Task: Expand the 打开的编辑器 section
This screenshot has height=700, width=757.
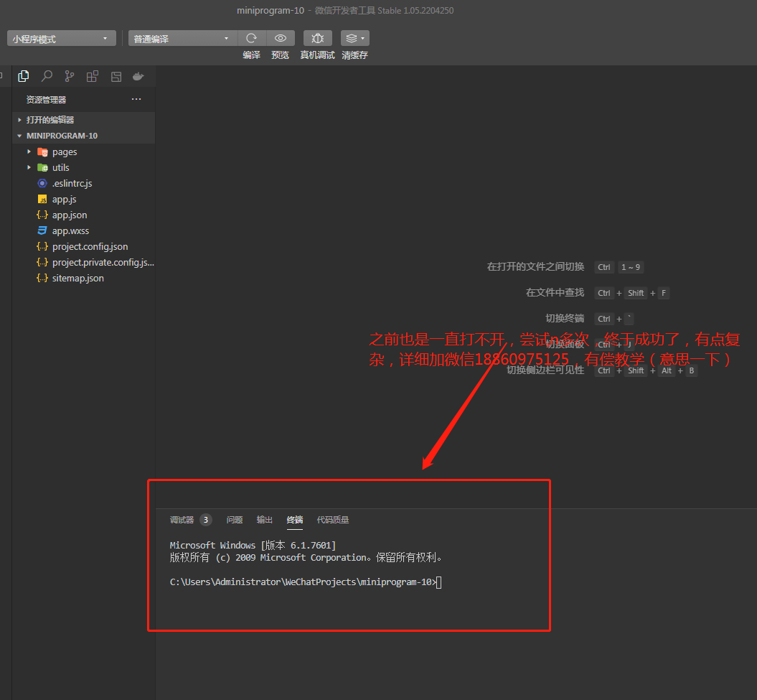Action: point(83,120)
